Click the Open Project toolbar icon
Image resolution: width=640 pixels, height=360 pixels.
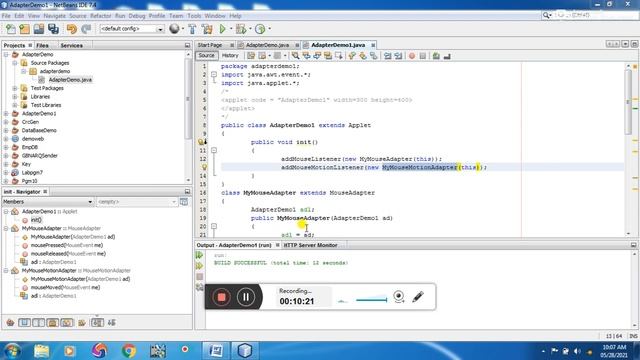click(39, 29)
